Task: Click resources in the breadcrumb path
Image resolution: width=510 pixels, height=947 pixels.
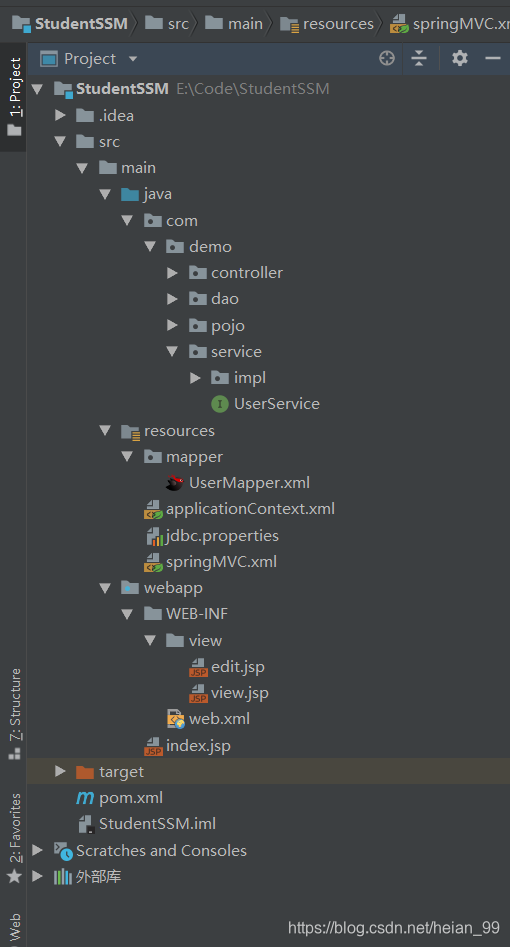Action: click(x=338, y=24)
